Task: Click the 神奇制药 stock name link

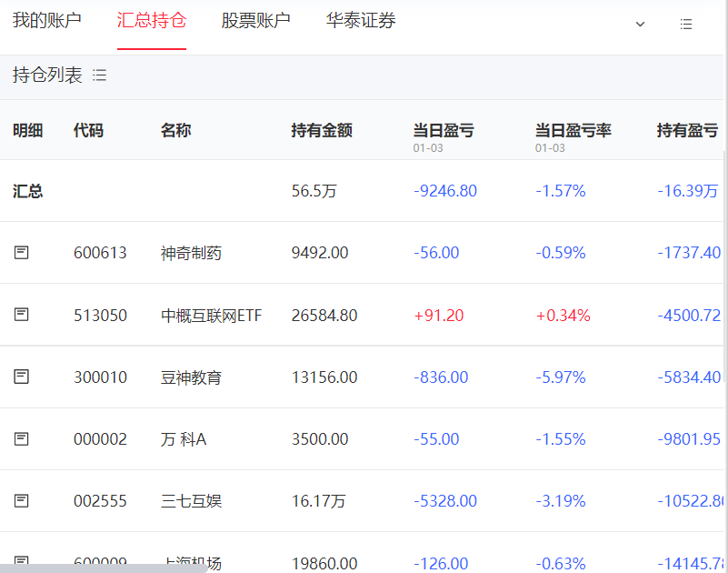Action: click(x=191, y=253)
